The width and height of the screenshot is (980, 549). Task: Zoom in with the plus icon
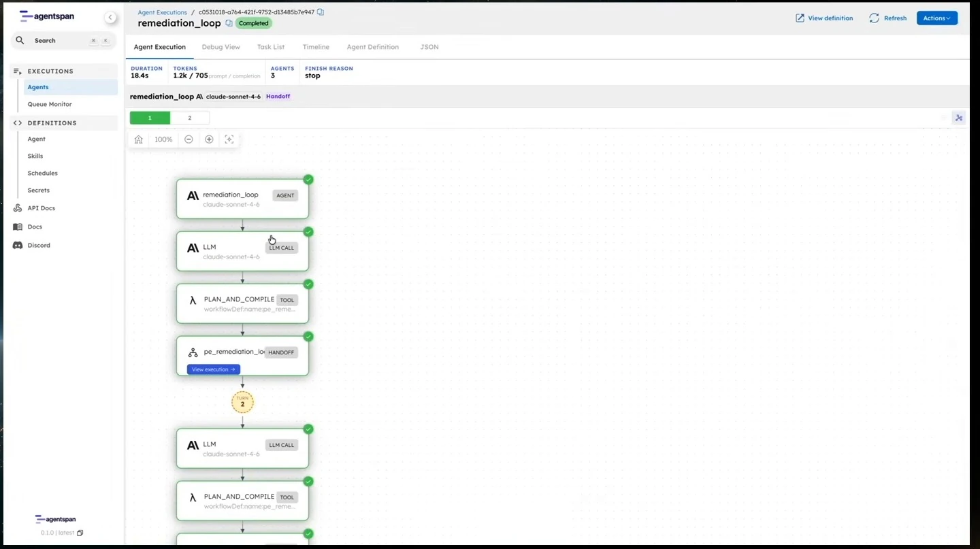coord(209,139)
